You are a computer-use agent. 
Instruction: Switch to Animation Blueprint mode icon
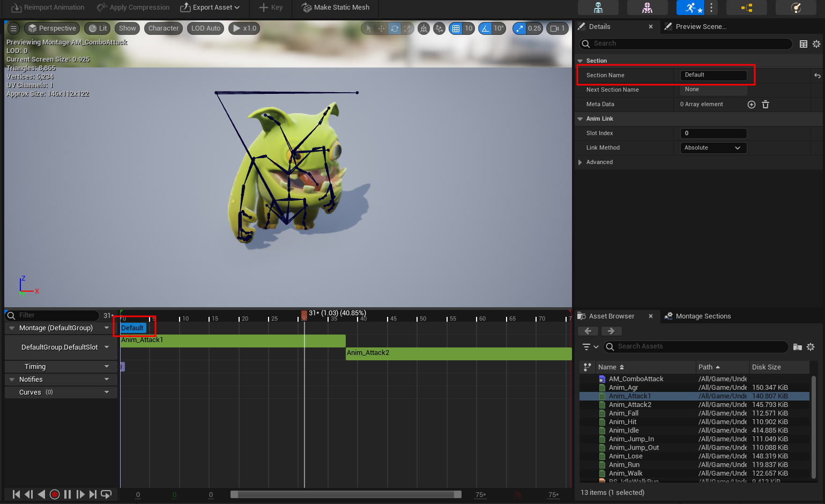point(747,8)
